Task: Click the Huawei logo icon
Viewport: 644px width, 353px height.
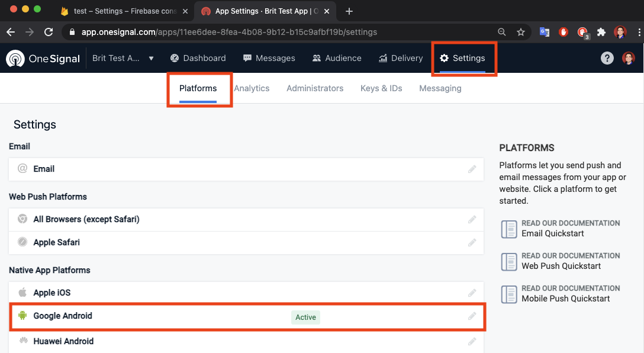Action: pos(24,341)
